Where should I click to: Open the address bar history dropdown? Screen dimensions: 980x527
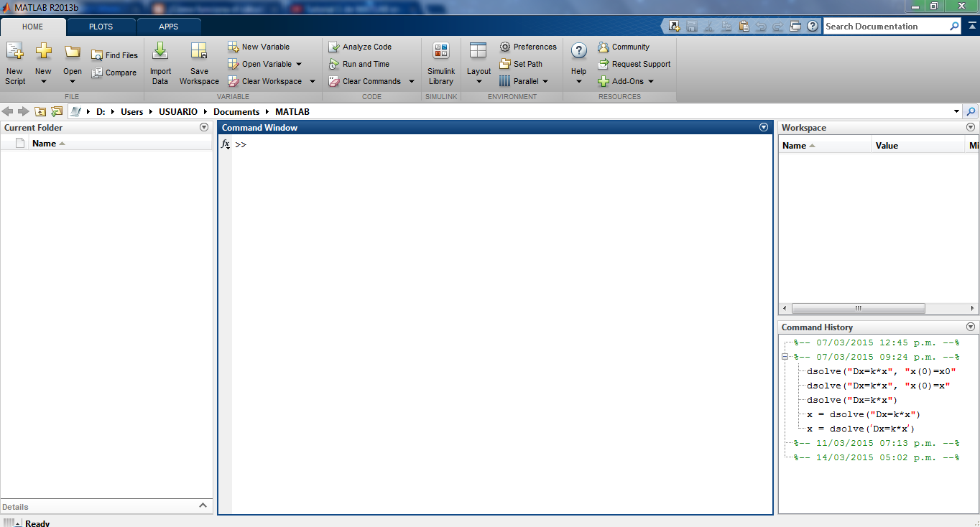click(956, 111)
